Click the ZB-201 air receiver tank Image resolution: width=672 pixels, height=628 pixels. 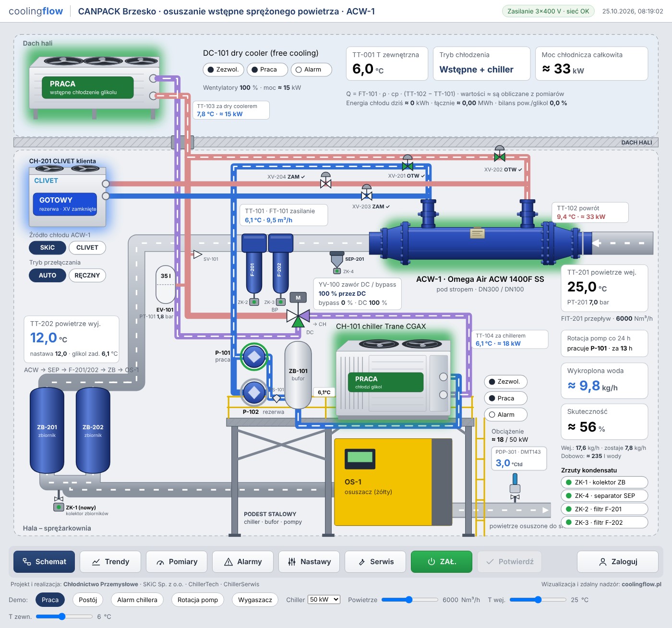(x=47, y=431)
